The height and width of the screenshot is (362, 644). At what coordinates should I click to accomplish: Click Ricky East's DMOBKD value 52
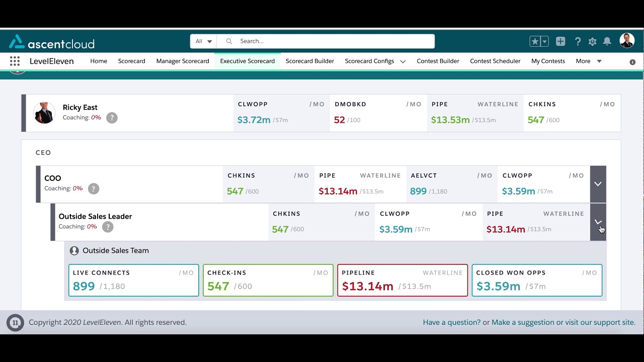tap(340, 120)
